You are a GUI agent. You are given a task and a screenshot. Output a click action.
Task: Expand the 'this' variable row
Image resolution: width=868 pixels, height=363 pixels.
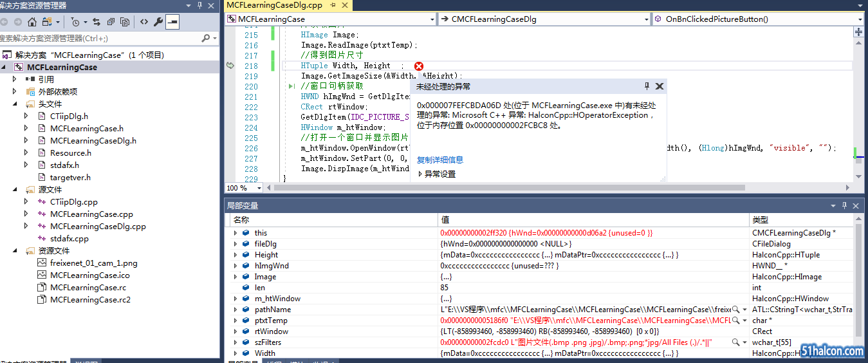pyautogui.click(x=235, y=233)
